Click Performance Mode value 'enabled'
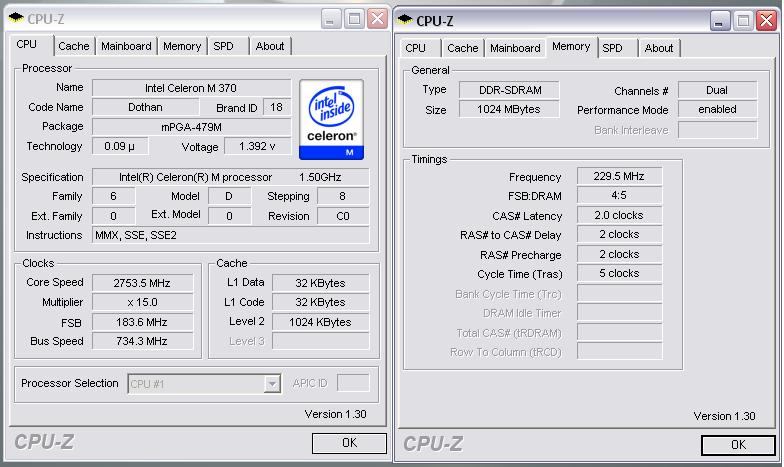Image resolution: width=784 pixels, height=467 pixels. coord(718,109)
